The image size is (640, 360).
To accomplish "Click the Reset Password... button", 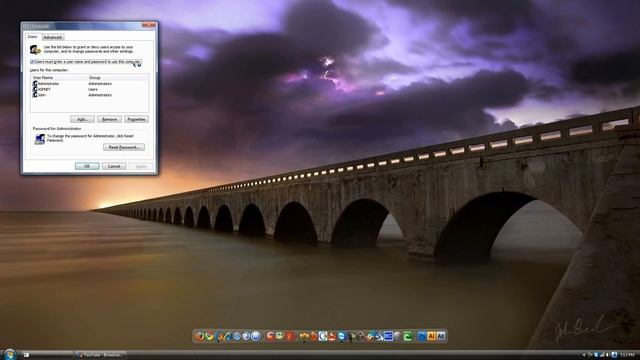I will click(124, 147).
